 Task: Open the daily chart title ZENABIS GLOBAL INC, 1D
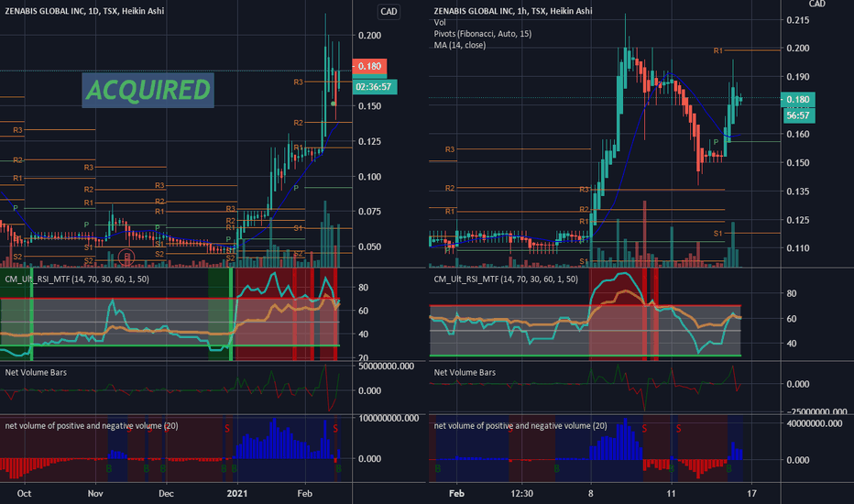pos(84,11)
